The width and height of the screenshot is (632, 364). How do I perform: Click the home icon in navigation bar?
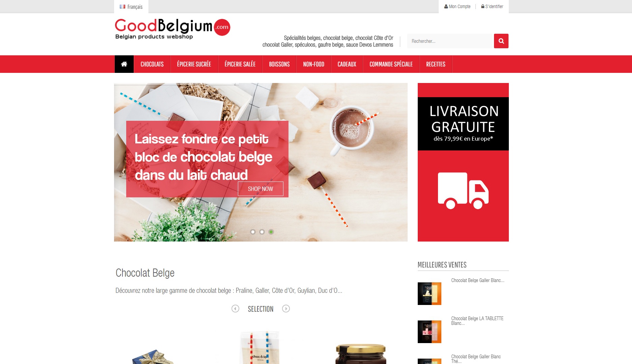click(124, 64)
